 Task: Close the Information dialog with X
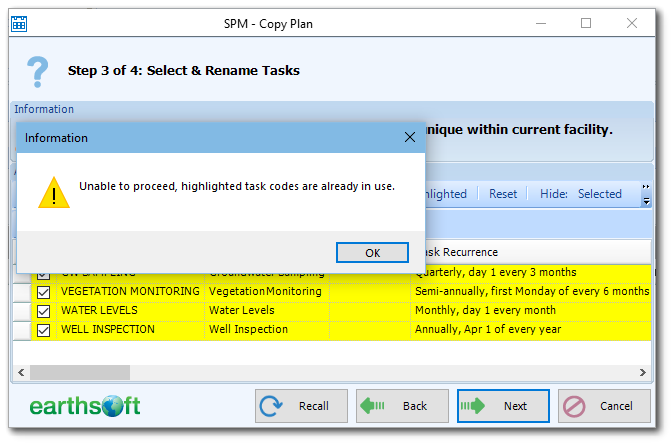click(409, 137)
